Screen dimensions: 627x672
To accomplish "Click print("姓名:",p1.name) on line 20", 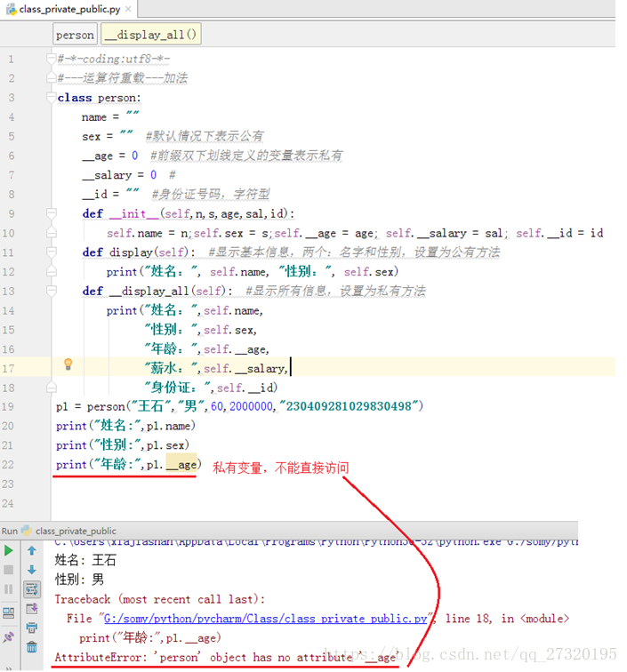I will click(125, 426).
